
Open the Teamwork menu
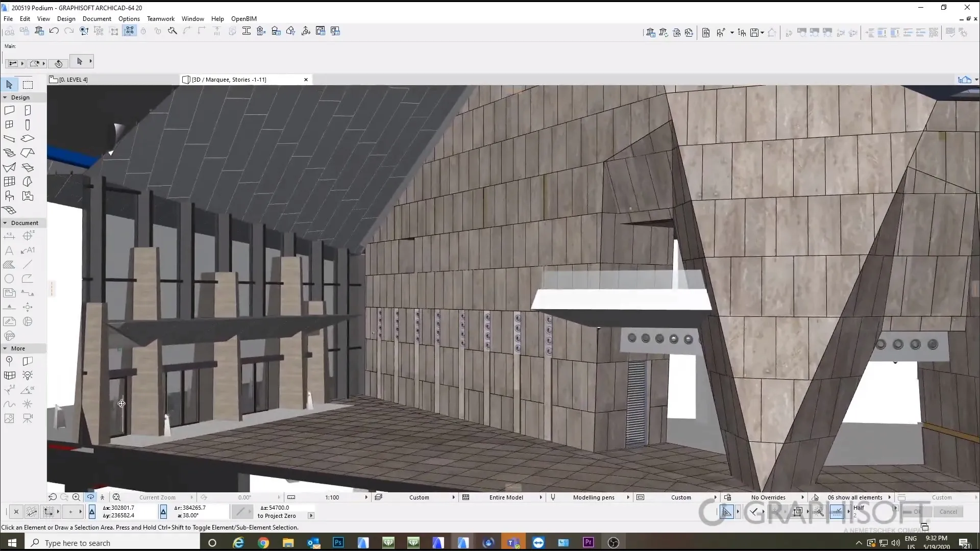[x=161, y=19]
